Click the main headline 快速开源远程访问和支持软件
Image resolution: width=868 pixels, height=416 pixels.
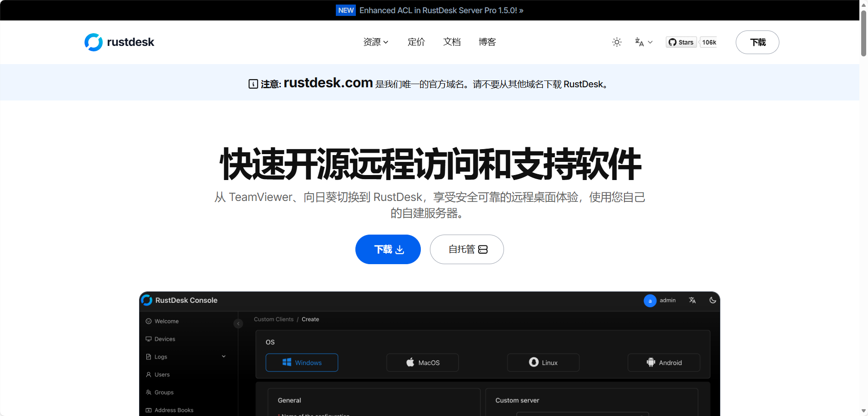[430, 164]
